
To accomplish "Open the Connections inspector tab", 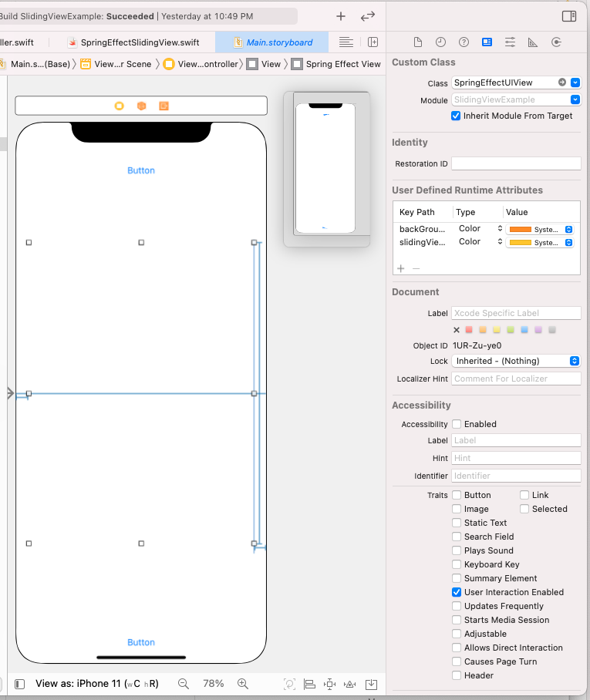I will point(556,42).
